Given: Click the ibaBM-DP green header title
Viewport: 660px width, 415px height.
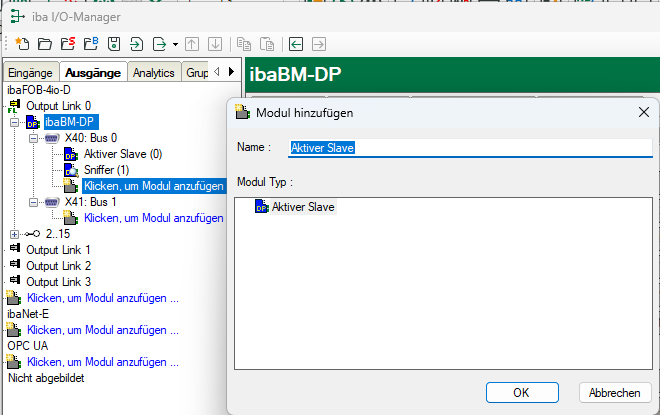Looking at the screenshot, I should click(x=295, y=74).
